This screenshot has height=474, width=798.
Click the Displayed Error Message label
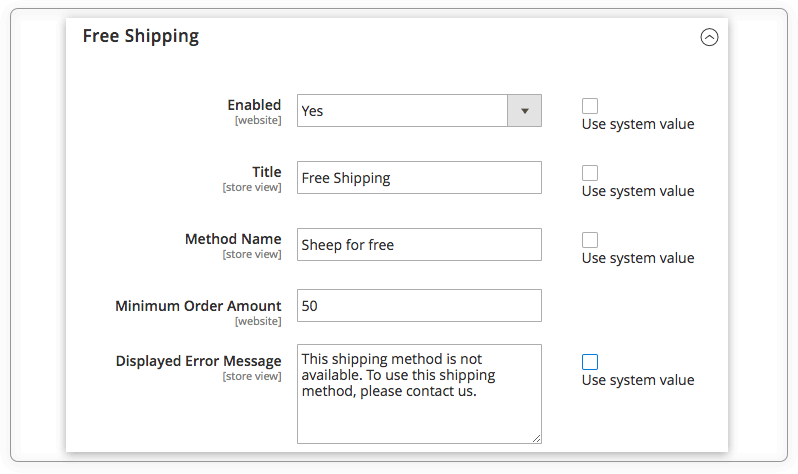(198, 361)
